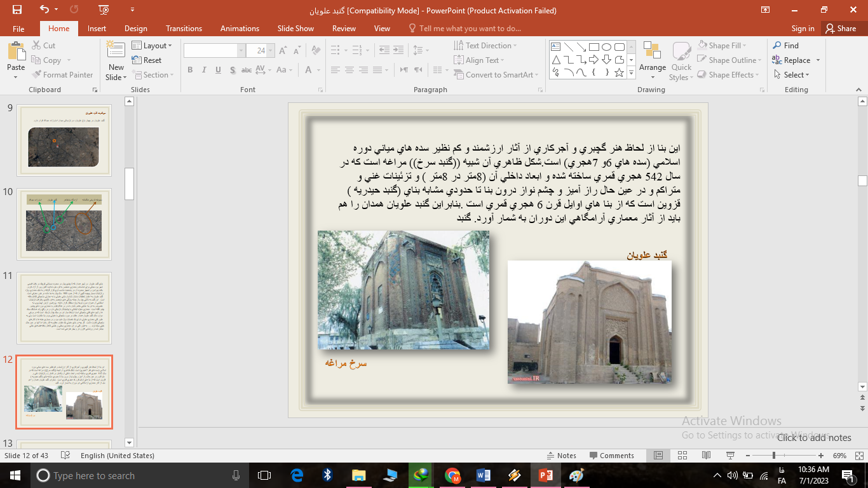Open the Arrange tool
The height and width of the screenshot is (488, 868).
click(652, 60)
